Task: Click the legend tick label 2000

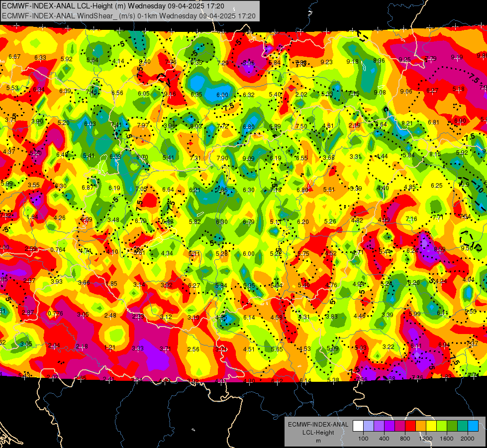Action: coord(467,439)
